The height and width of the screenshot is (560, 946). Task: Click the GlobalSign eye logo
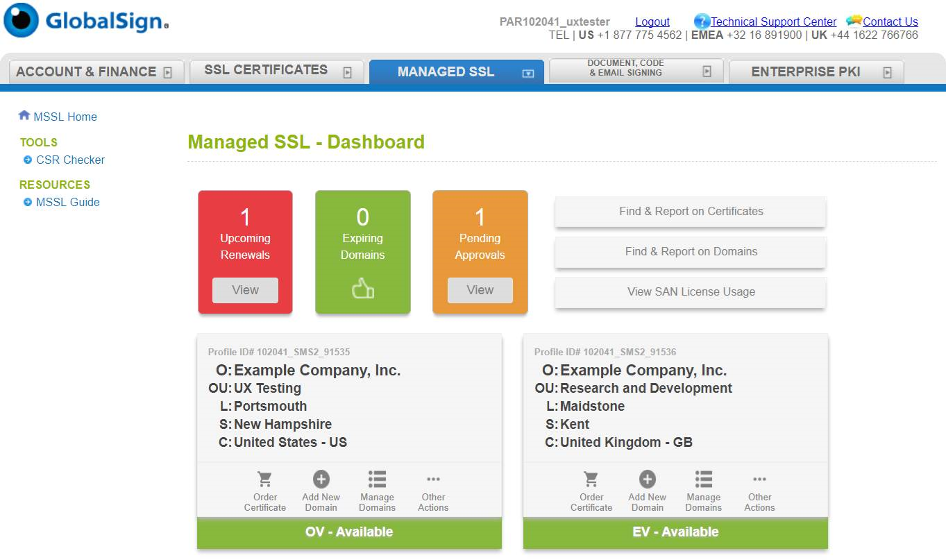pyautogui.click(x=22, y=20)
